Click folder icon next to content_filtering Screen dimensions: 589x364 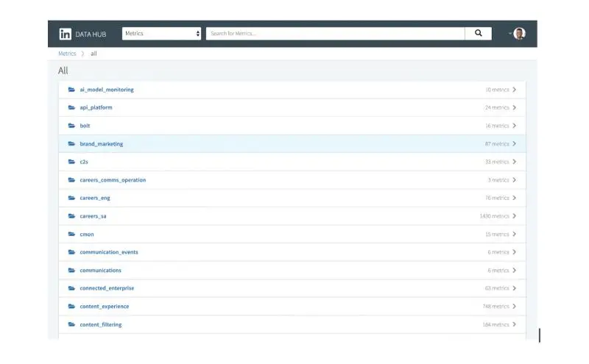71,324
